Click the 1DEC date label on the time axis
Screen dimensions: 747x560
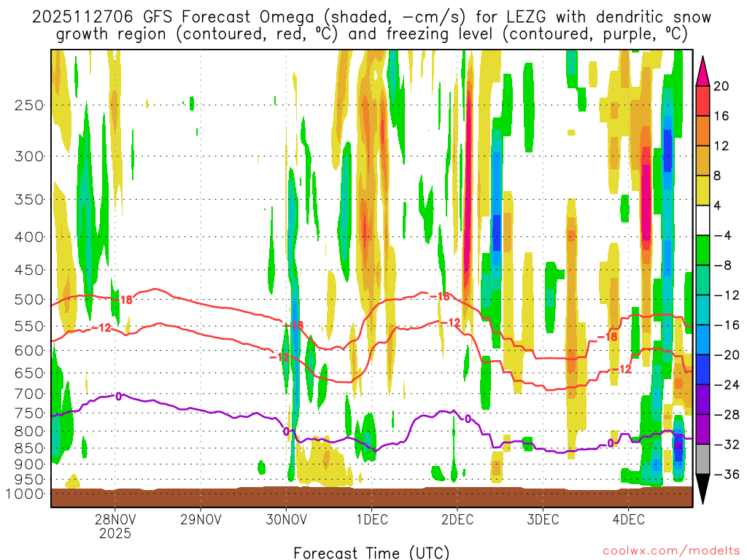click(x=371, y=520)
